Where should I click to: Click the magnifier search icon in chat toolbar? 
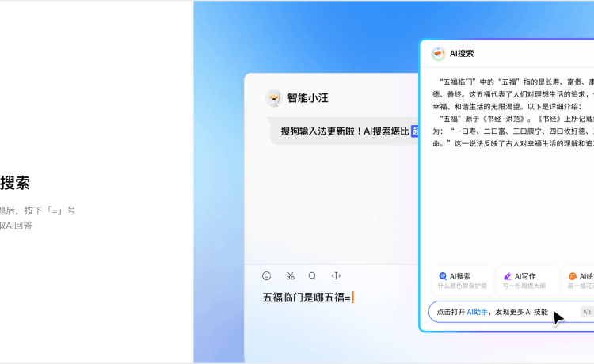(x=312, y=276)
